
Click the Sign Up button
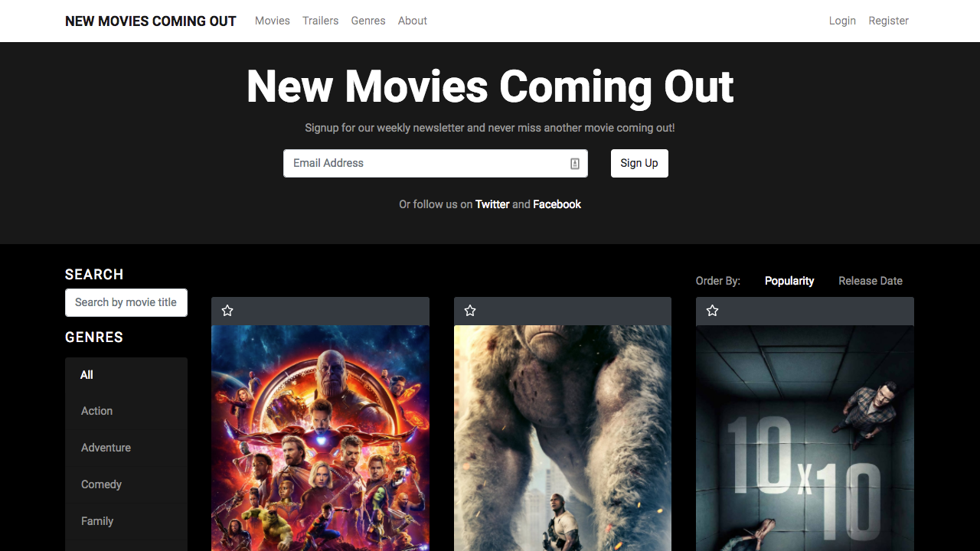pos(639,163)
